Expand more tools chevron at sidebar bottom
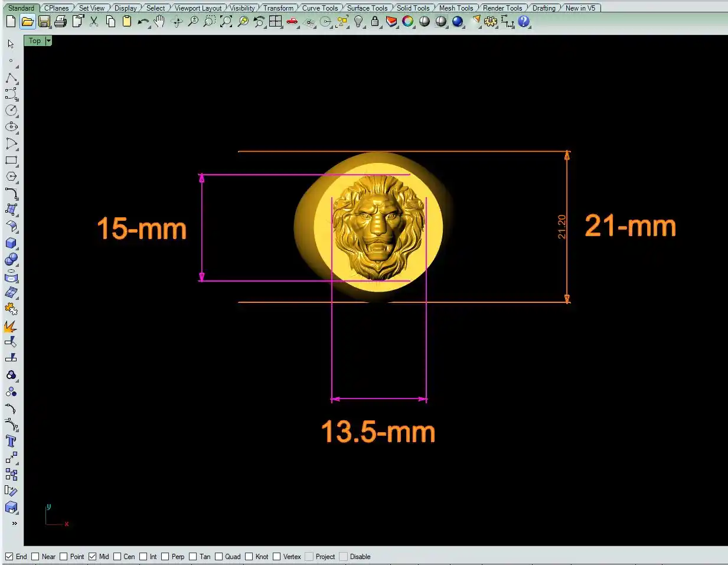The image size is (728, 565). pos(14,524)
